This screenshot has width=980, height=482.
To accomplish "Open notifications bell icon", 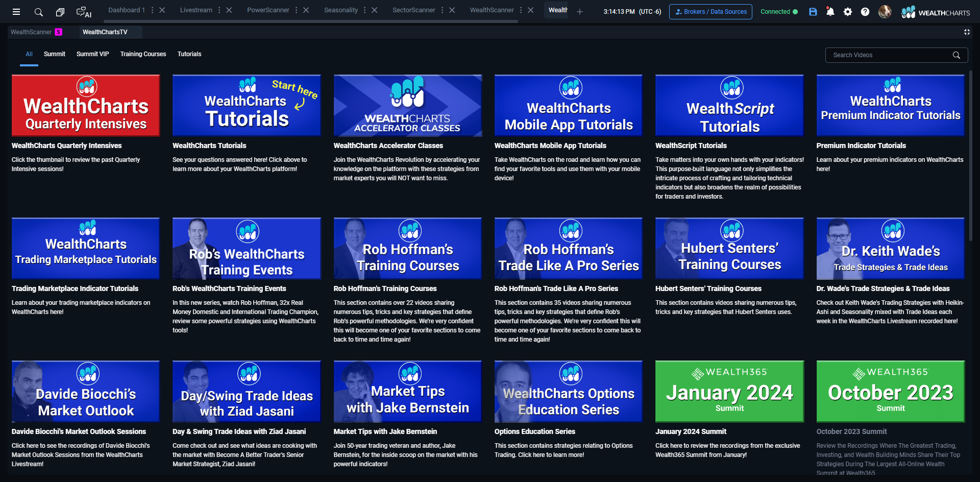I will pyautogui.click(x=830, y=11).
